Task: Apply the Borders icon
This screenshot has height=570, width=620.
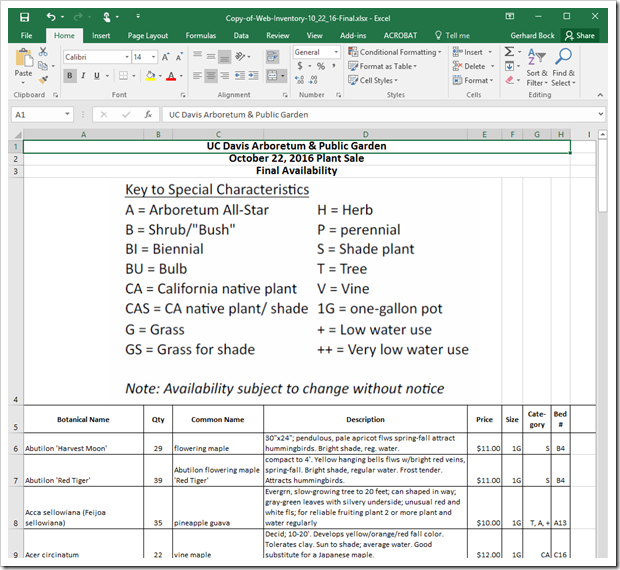Action: point(123,75)
